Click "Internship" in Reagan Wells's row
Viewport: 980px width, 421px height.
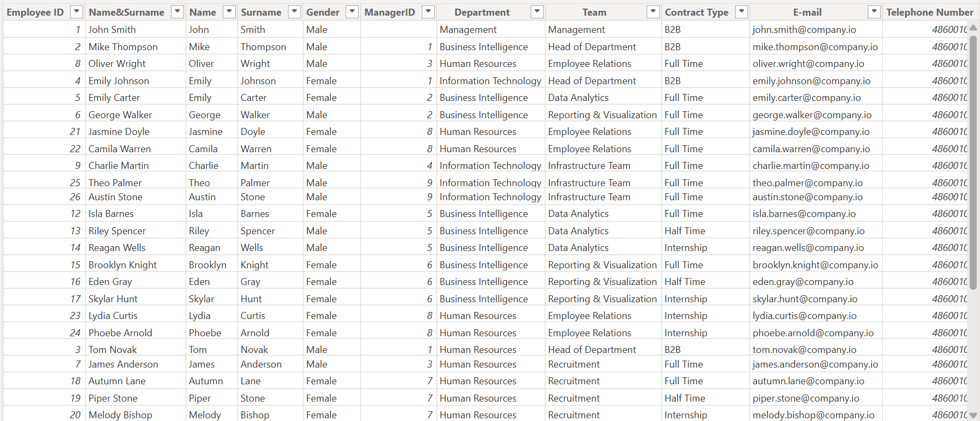tap(705, 248)
